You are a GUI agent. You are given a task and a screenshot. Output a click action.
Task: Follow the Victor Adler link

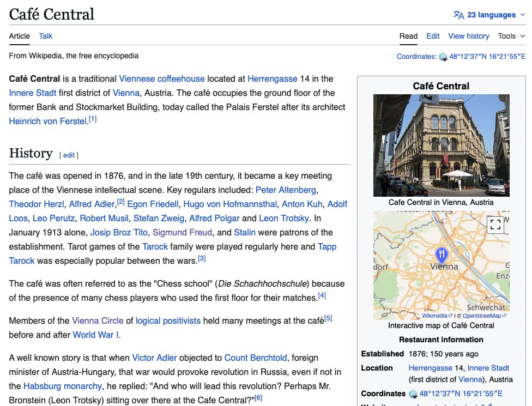point(154,358)
